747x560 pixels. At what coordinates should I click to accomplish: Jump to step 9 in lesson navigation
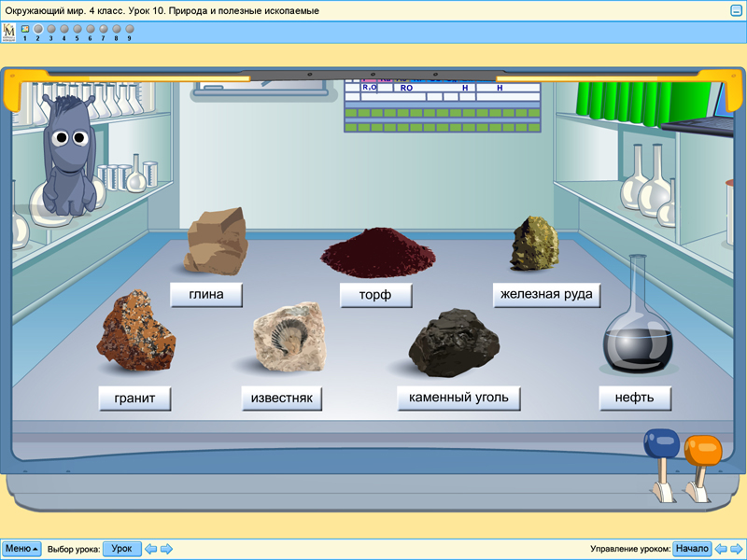pos(130,29)
